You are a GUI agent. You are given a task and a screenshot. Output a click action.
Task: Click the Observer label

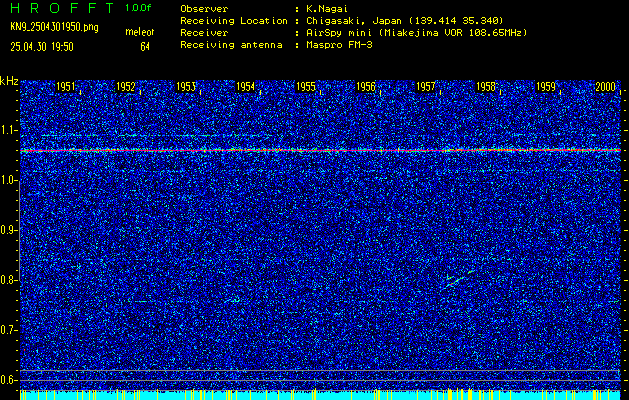tap(204, 9)
